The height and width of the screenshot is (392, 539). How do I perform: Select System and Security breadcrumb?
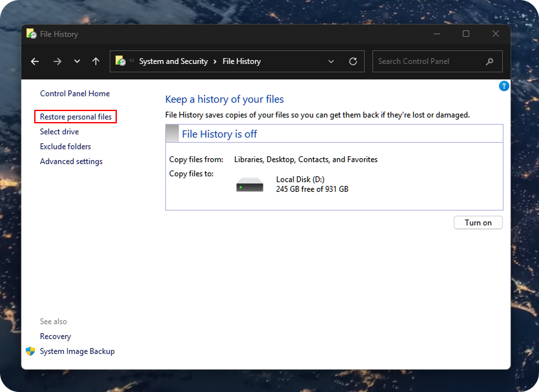tap(173, 61)
